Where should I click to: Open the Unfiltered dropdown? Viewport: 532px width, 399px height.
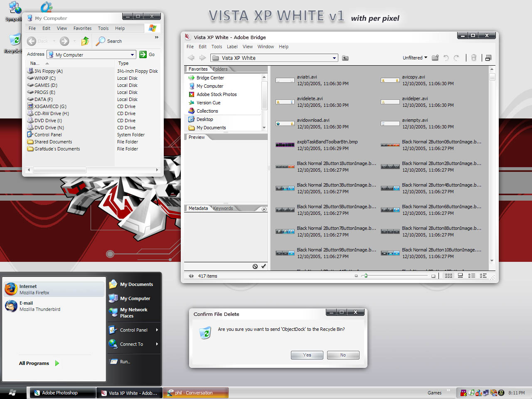[415, 58]
